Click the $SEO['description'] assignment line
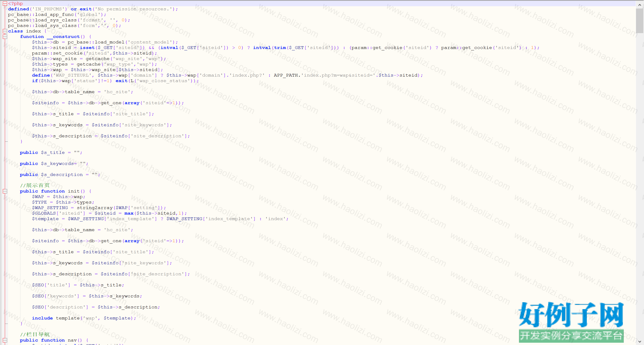This screenshot has width=644, height=345. coord(96,307)
